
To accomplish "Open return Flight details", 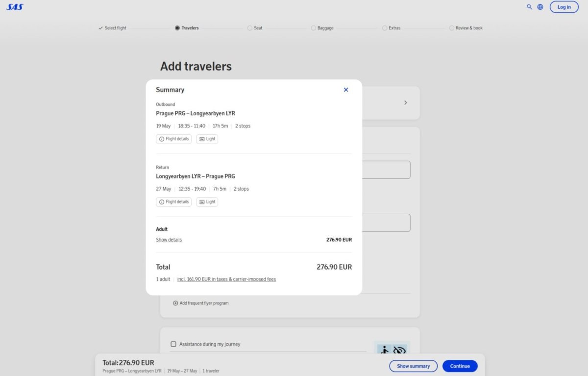I will coord(173,201).
